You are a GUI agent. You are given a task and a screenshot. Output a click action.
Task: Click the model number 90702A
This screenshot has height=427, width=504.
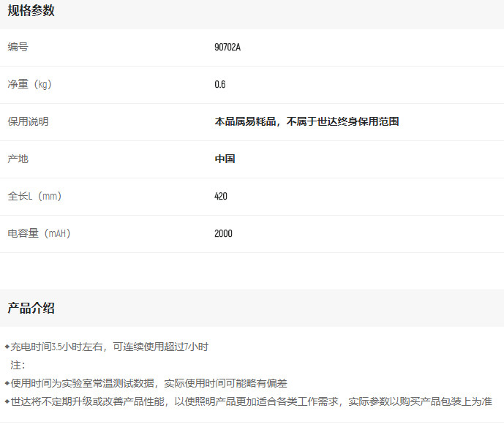pyautogui.click(x=227, y=48)
